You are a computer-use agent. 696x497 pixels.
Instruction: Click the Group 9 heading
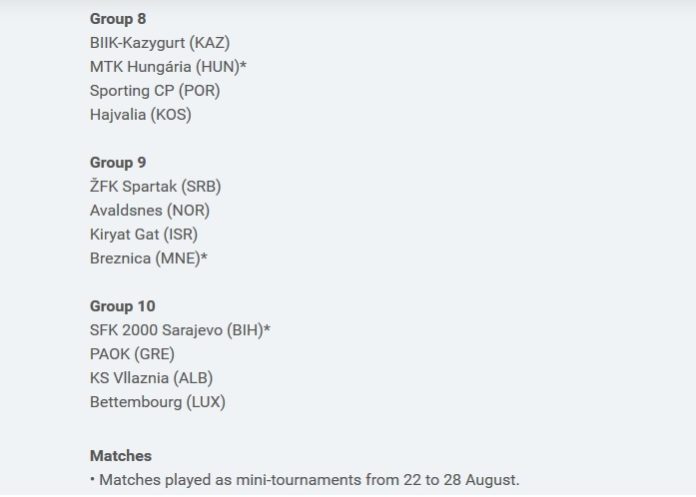tap(118, 163)
